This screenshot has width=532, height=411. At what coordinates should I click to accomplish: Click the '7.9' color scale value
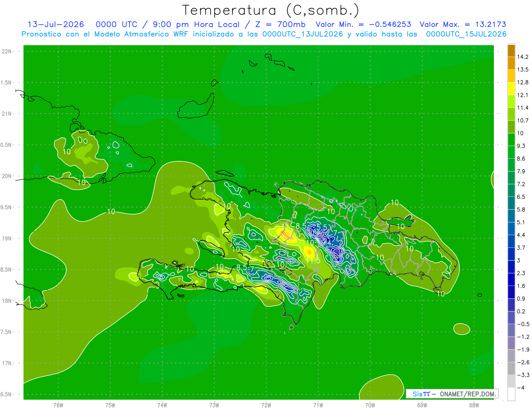pos(521,171)
